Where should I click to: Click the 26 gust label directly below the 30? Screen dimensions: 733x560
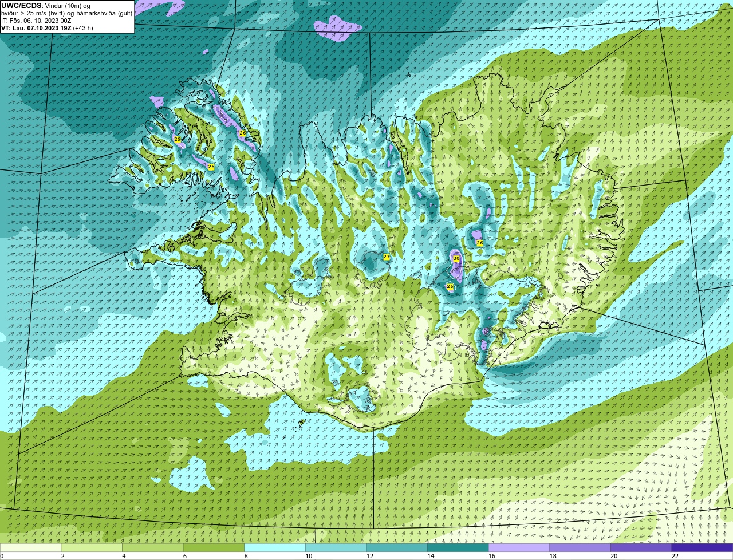[x=450, y=286]
